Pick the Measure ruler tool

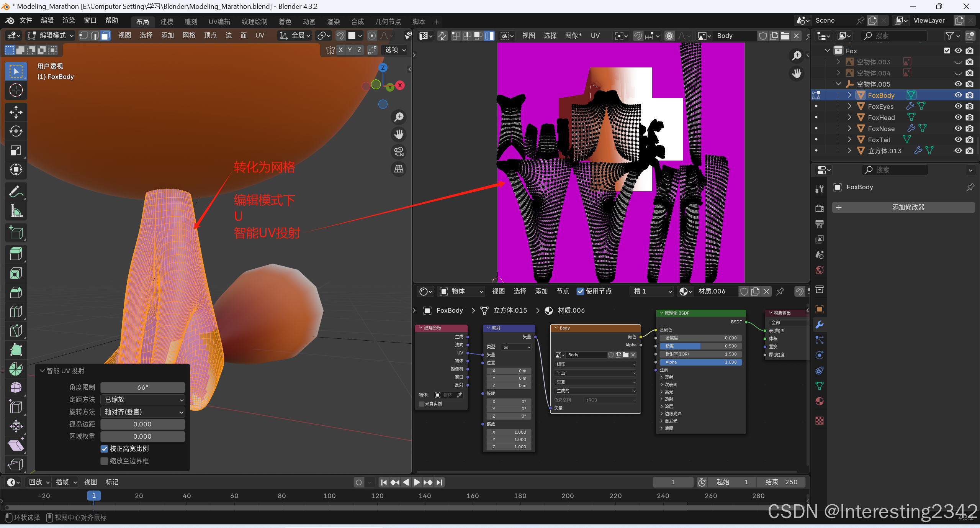(16, 211)
